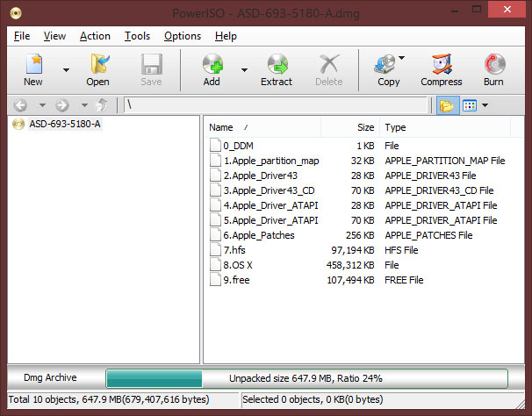
Task: Click the file icon beside 3.Apple_Driver43_CD
Action: pyautogui.click(x=215, y=190)
